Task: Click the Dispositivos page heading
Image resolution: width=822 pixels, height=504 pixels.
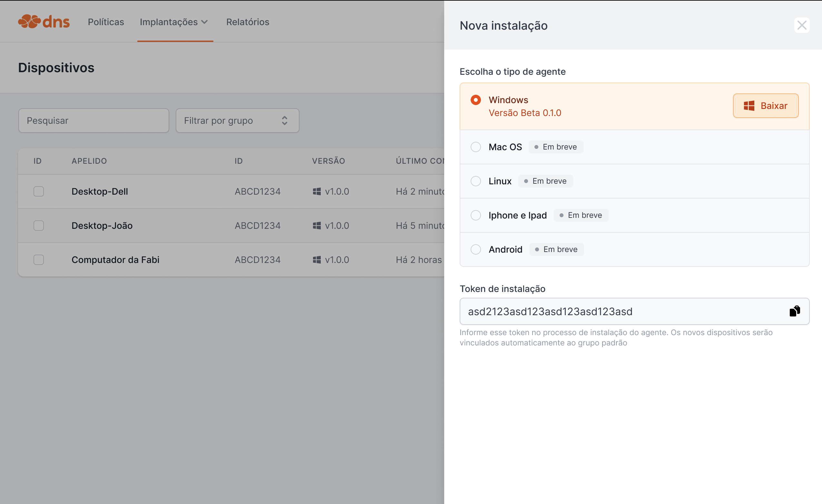Action: point(56,68)
